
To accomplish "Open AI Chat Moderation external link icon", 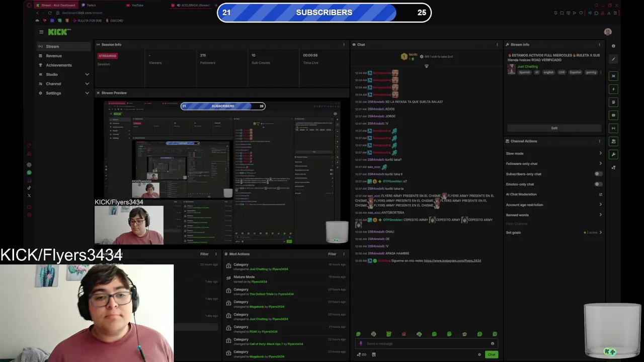I will coord(600,194).
